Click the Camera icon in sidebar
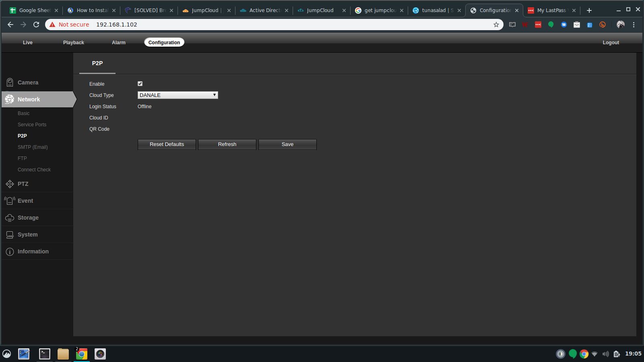This screenshot has height=362, width=644. (10, 82)
